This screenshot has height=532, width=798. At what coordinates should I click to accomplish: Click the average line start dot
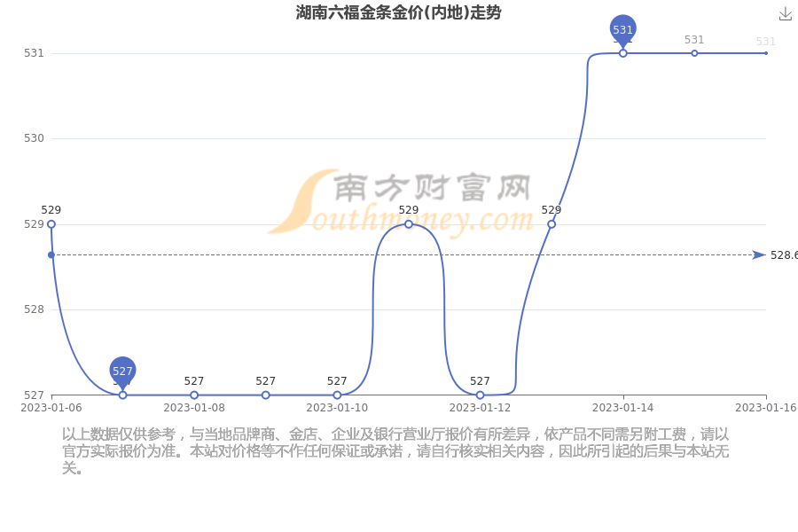[x=51, y=254]
